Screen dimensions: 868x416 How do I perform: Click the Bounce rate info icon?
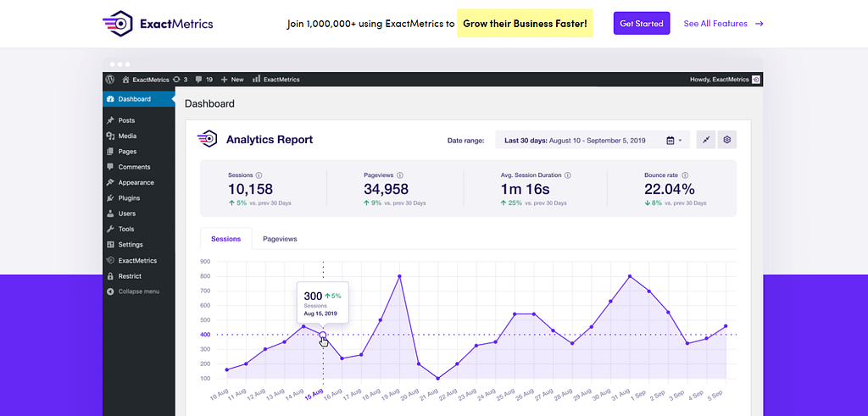coord(685,175)
